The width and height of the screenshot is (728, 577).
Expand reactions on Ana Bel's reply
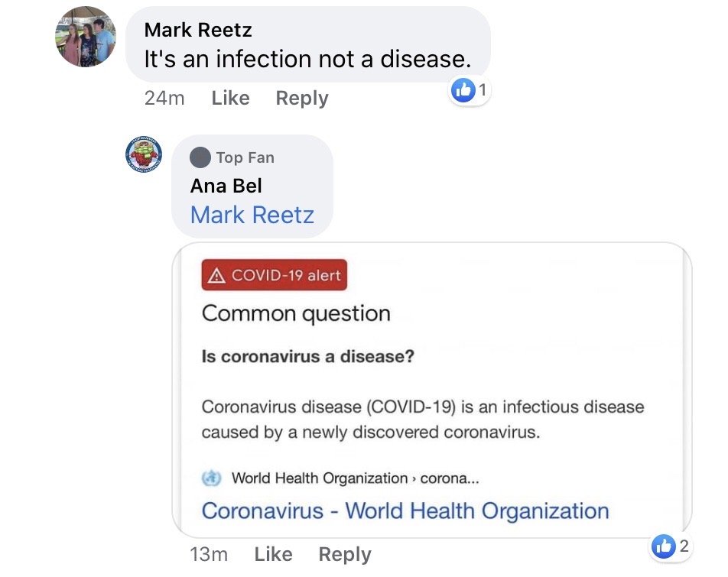(x=669, y=547)
